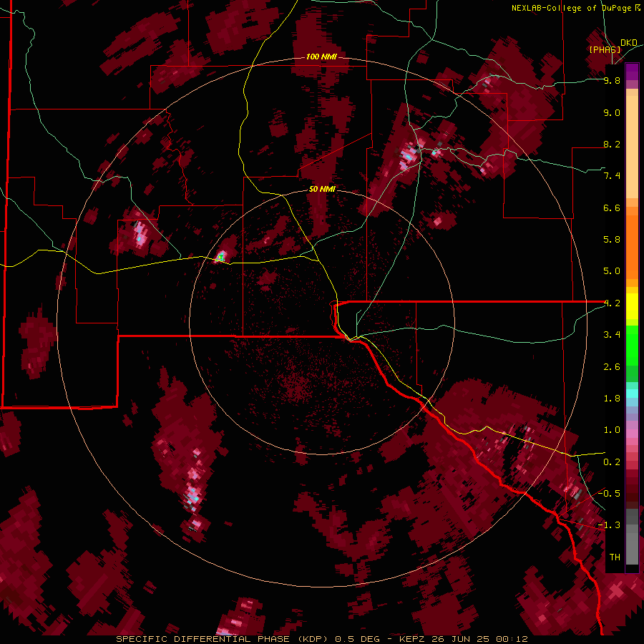Pick the purple top segment of color bar
Image resolution: width=644 pixels, height=644 pixels.
pos(632,72)
